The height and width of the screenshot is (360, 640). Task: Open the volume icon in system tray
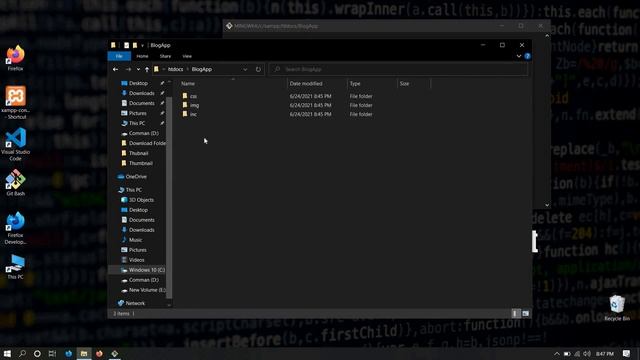[x=587, y=353]
